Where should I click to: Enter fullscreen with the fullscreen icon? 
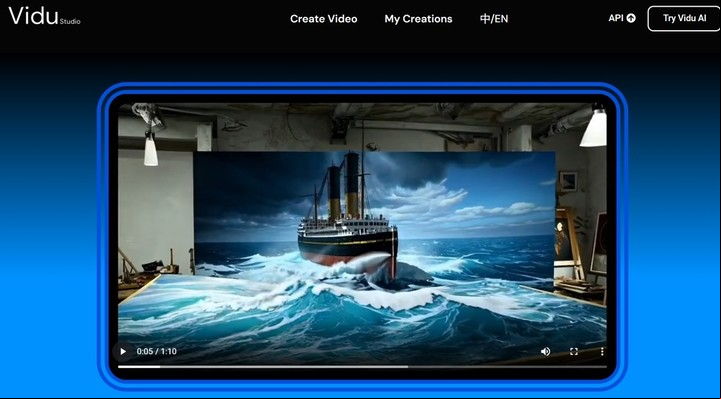[574, 352]
